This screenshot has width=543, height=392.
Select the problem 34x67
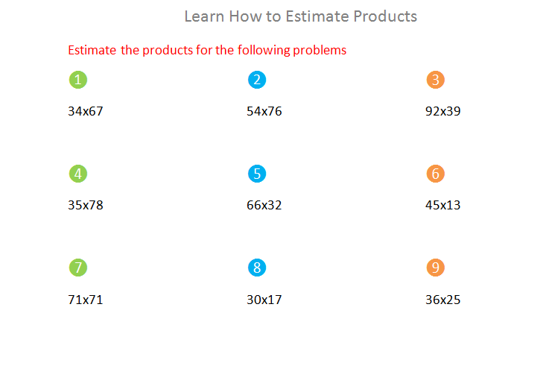[86, 111]
